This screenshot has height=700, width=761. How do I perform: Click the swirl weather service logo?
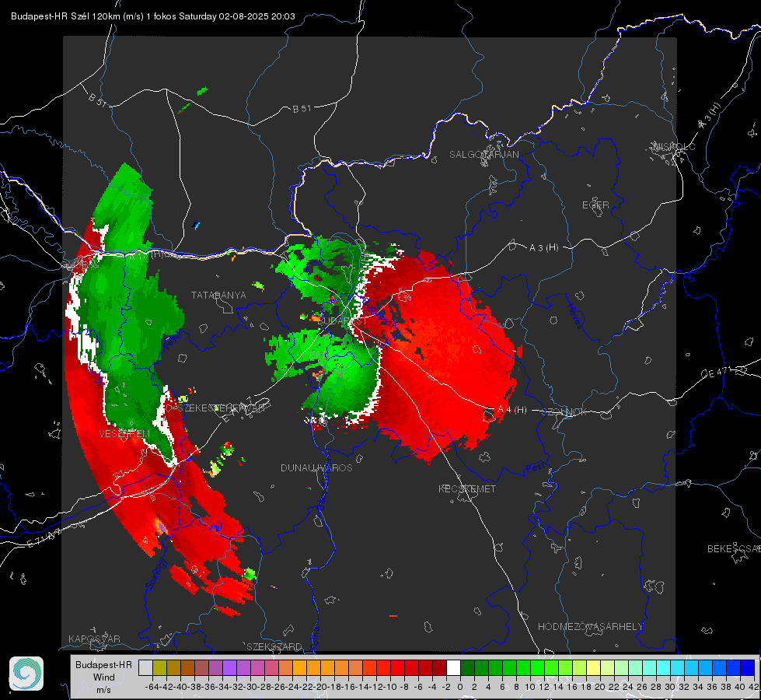26,674
